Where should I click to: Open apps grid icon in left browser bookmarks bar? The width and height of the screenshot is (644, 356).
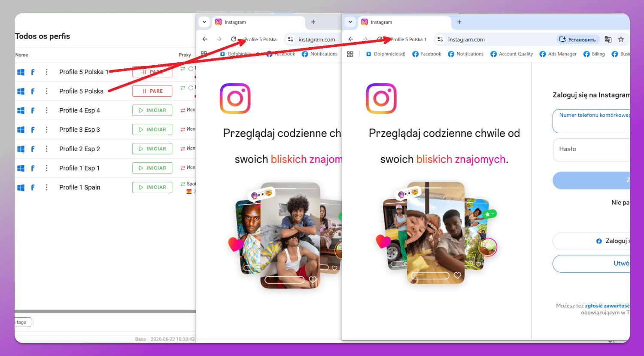pos(204,54)
